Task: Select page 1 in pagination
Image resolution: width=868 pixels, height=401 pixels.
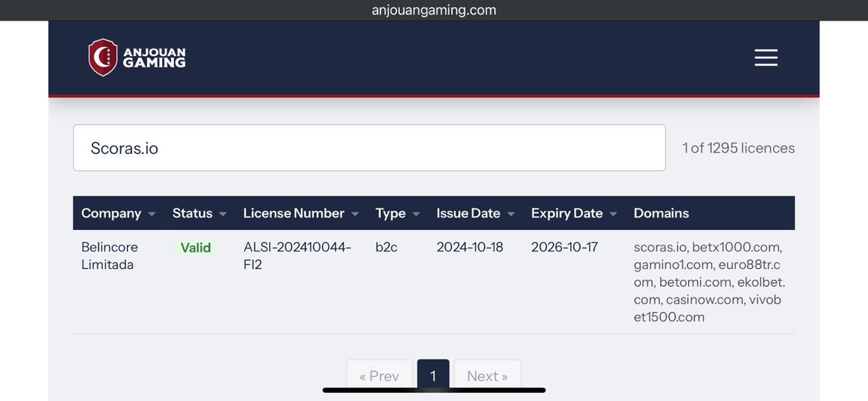Action: click(x=433, y=376)
